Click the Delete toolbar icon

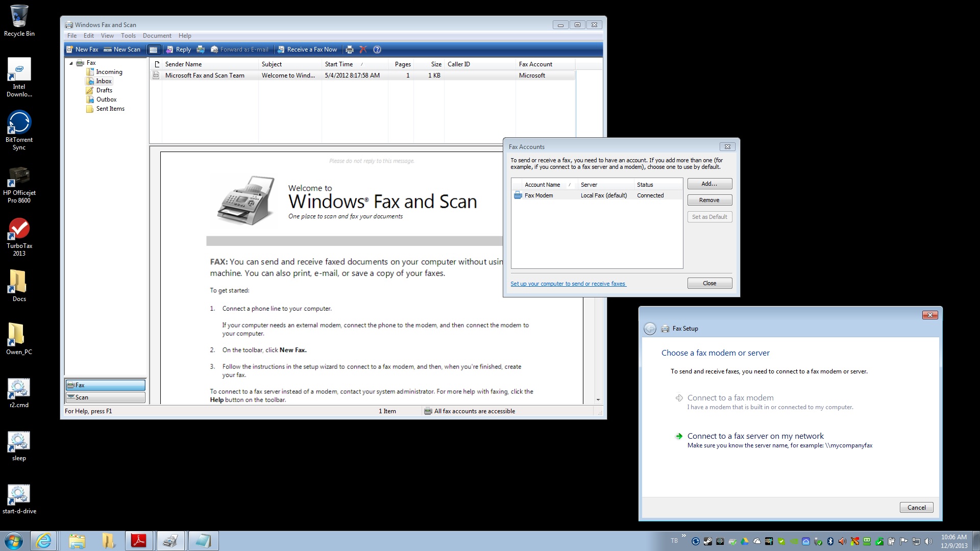click(363, 49)
